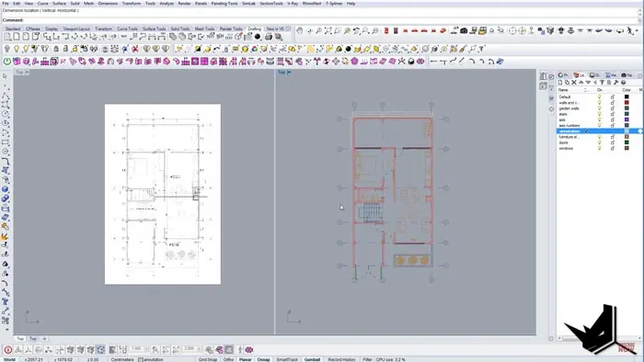Screen dimensions: 644x362
Task: Click the Delete layer X icon
Action: [574, 83]
